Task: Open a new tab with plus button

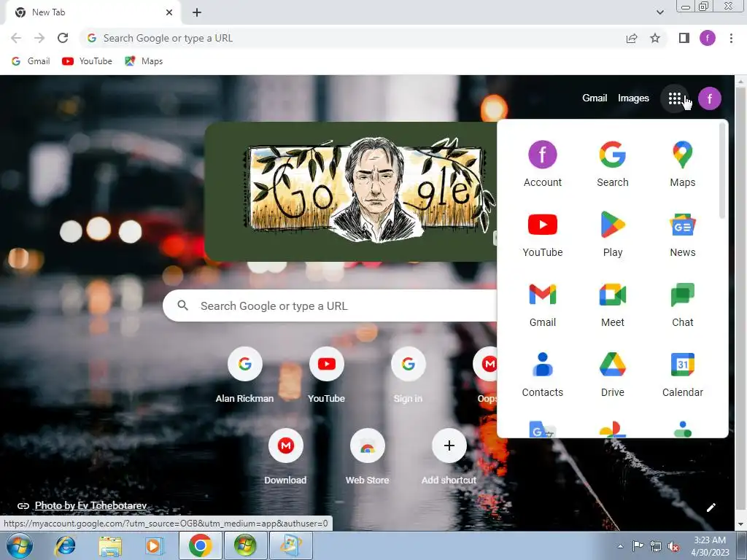Action: (197, 12)
